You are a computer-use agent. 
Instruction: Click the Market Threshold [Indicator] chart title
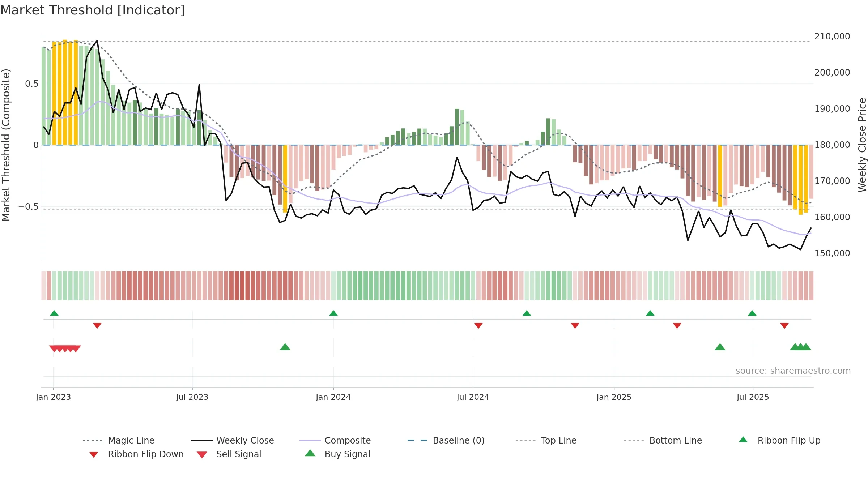tap(93, 10)
